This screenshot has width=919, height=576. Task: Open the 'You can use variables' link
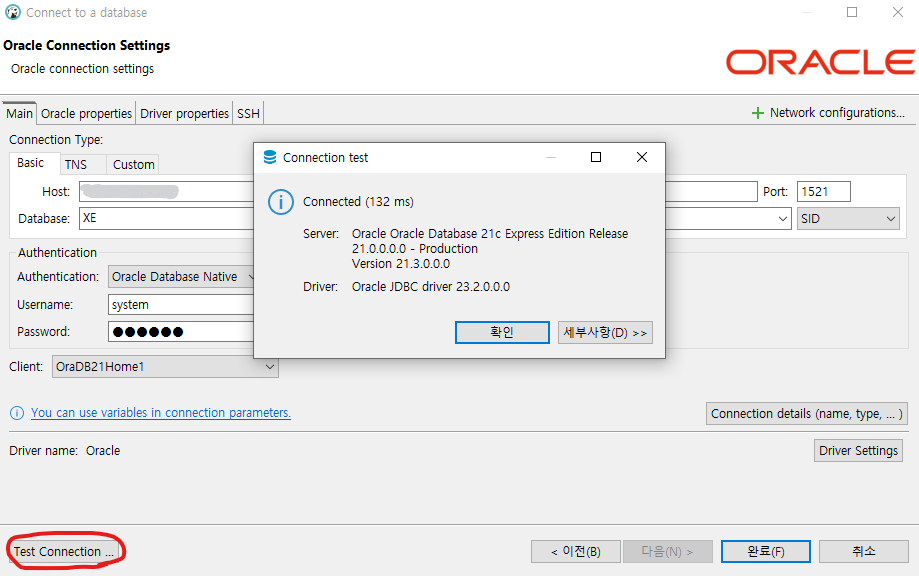(x=161, y=413)
